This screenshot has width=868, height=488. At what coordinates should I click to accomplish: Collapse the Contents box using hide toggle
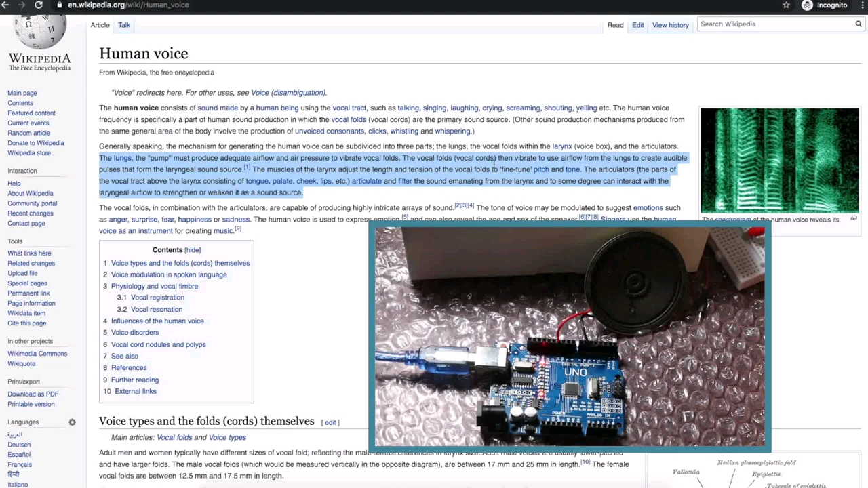pos(193,249)
